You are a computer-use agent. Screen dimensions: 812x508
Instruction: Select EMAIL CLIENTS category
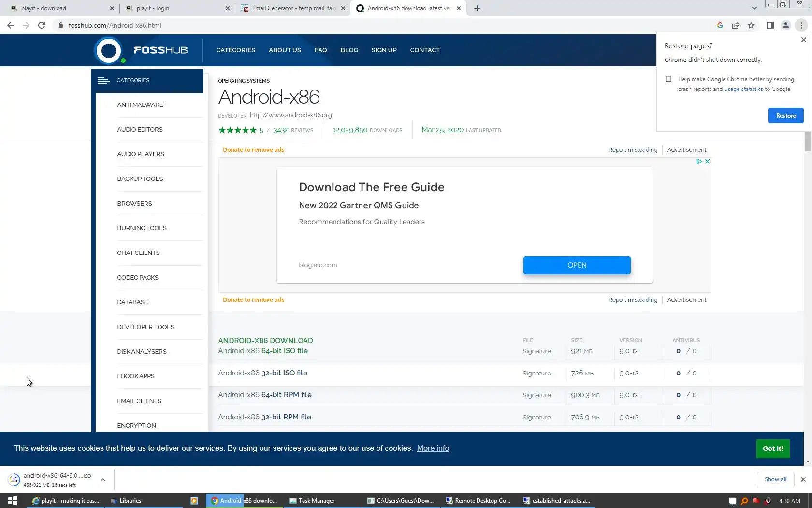pyautogui.click(x=139, y=401)
